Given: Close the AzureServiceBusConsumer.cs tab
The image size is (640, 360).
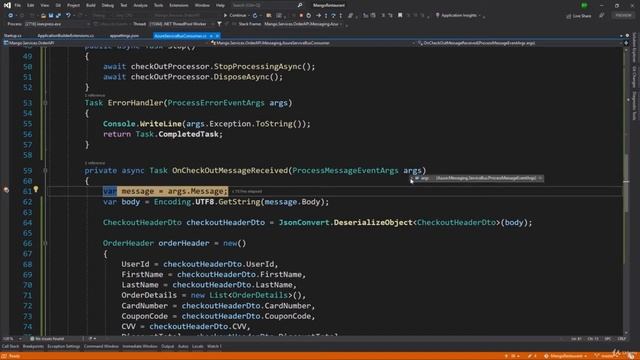Looking at the screenshot, I should click(x=217, y=36).
